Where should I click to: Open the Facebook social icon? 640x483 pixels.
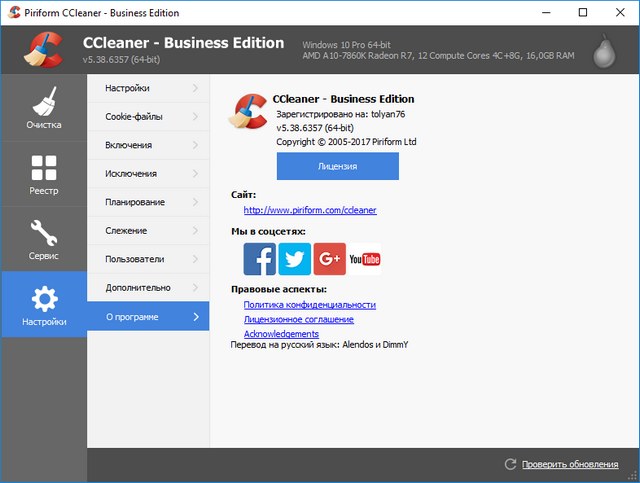pos(260,259)
